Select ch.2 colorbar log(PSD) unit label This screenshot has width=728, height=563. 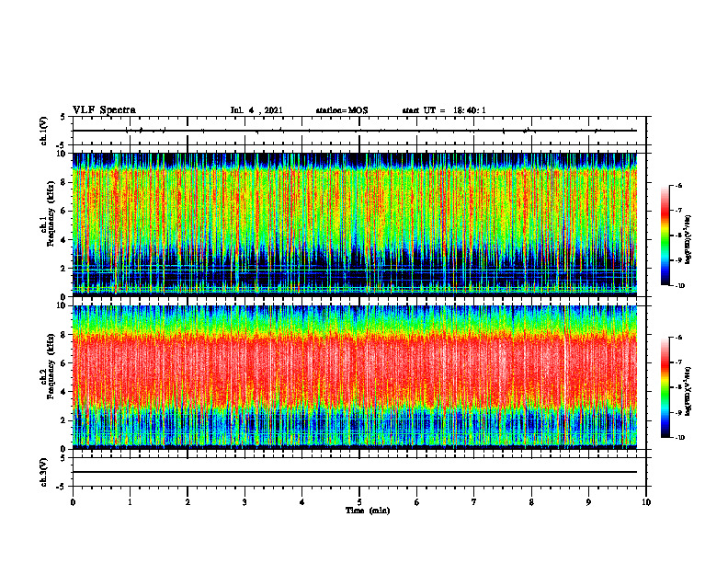point(688,390)
